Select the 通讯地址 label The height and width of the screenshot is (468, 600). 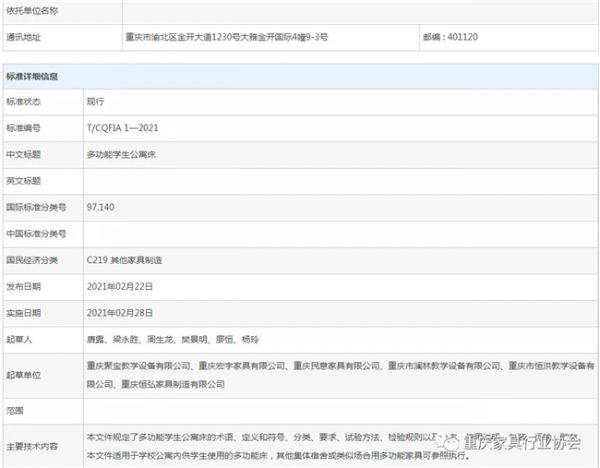point(23,37)
